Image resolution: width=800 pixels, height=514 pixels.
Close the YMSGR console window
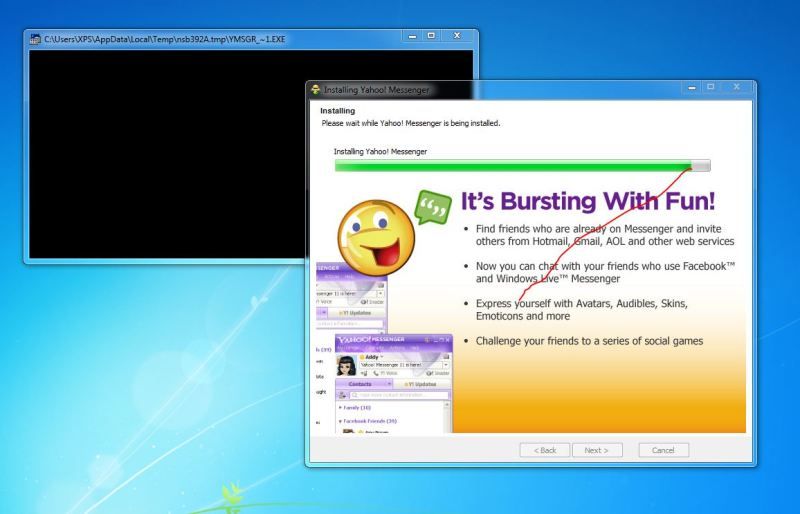pyautogui.click(x=457, y=36)
